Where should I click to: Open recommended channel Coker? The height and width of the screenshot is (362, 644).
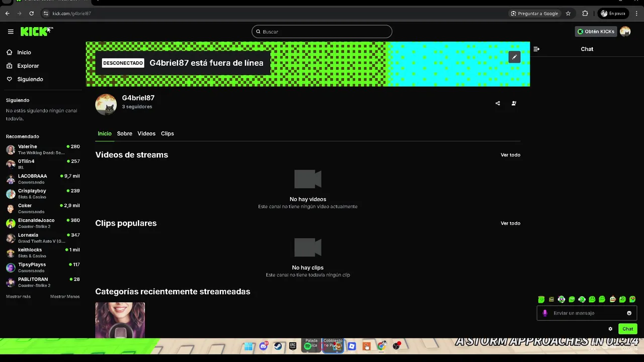point(43,208)
